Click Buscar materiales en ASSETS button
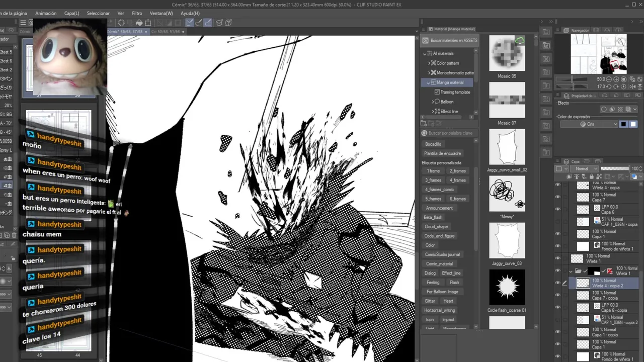The height and width of the screenshot is (362, 644). (450, 41)
